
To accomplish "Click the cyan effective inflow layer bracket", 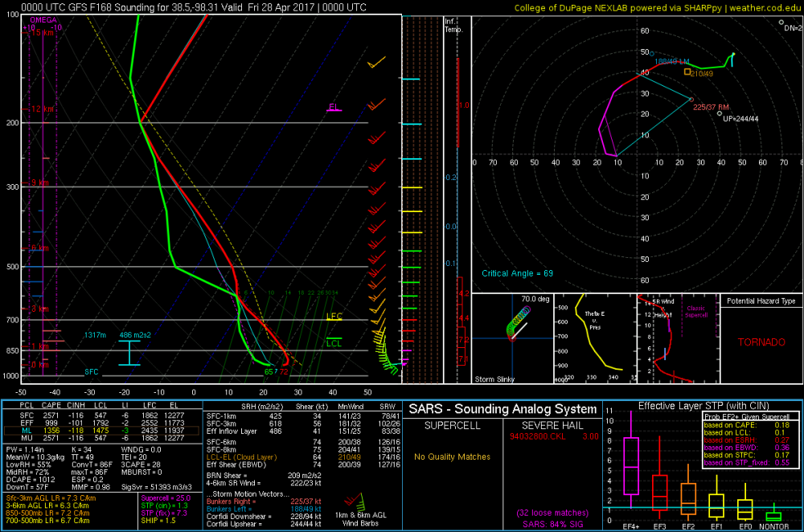I will tap(128, 352).
